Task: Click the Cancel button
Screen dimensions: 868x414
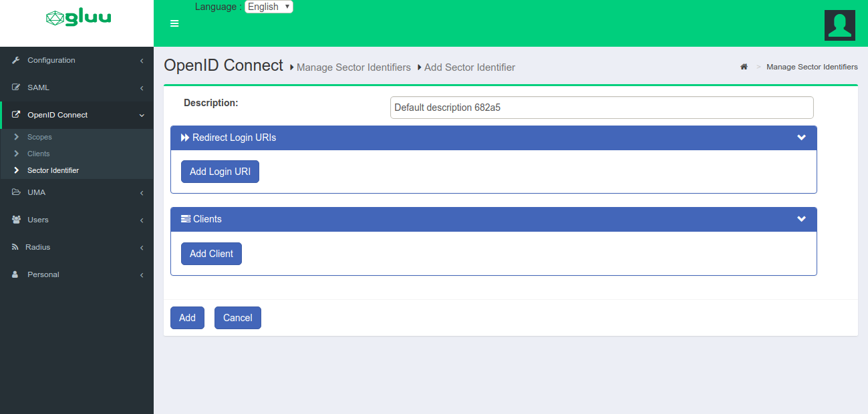Action: tap(237, 318)
